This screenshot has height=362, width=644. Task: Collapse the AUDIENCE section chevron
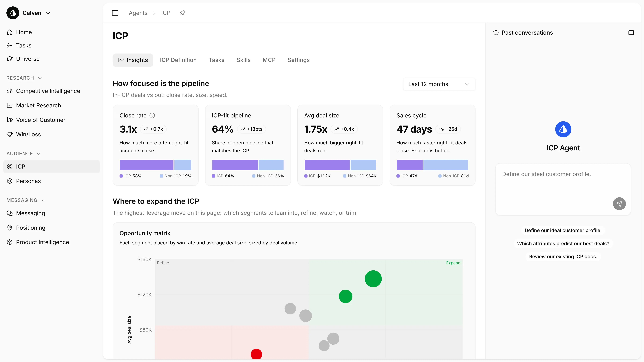point(39,154)
